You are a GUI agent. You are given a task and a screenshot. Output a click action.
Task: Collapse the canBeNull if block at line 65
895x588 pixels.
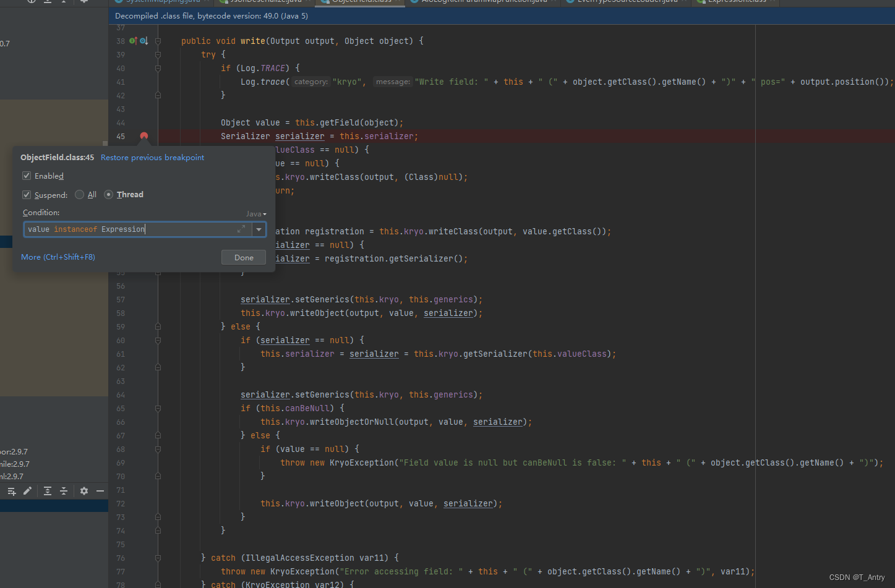pyautogui.click(x=158, y=408)
